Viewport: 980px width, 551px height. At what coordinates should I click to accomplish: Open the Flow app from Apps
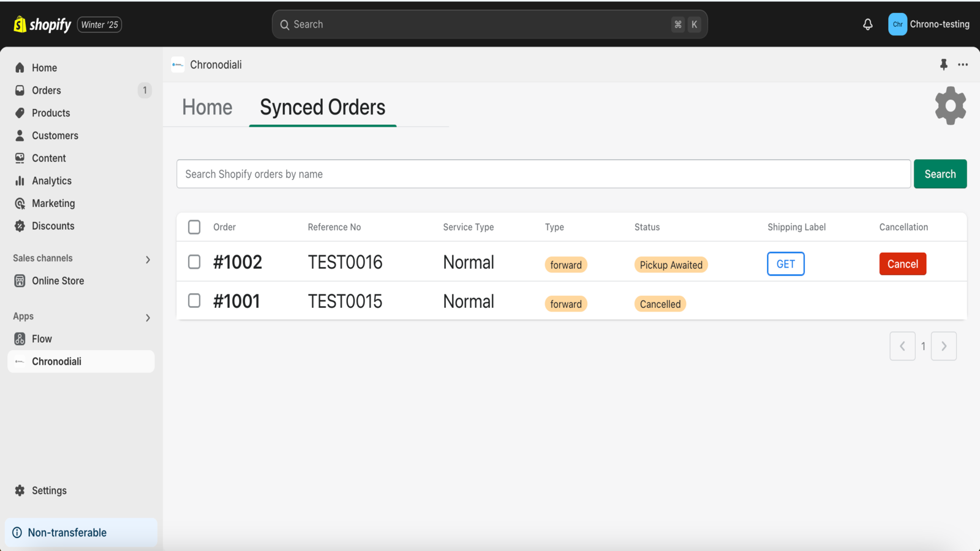[x=41, y=338]
